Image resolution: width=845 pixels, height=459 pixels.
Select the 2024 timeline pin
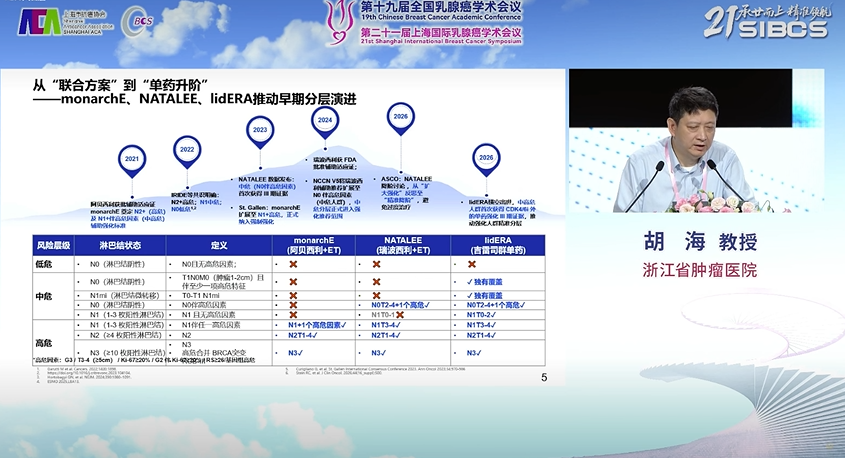(325, 122)
